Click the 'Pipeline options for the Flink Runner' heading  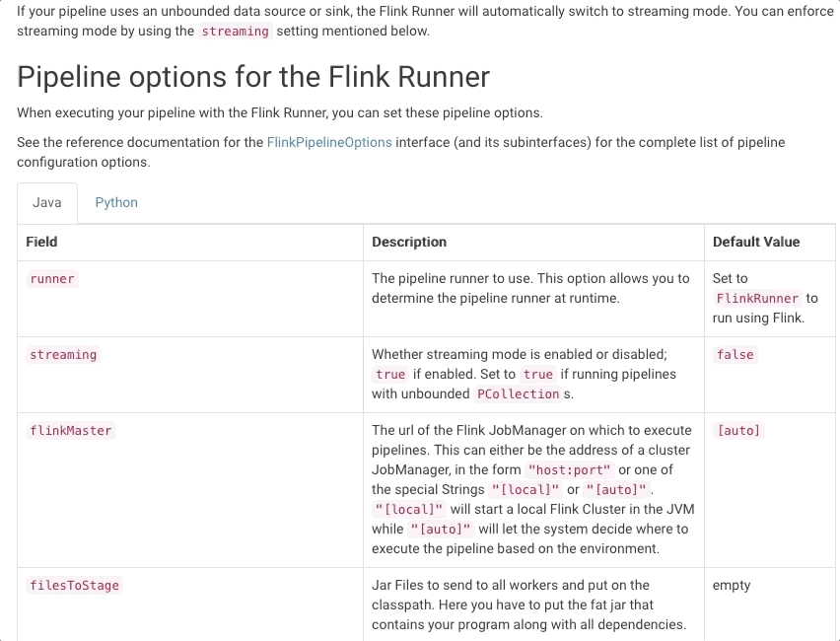tap(253, 76)
